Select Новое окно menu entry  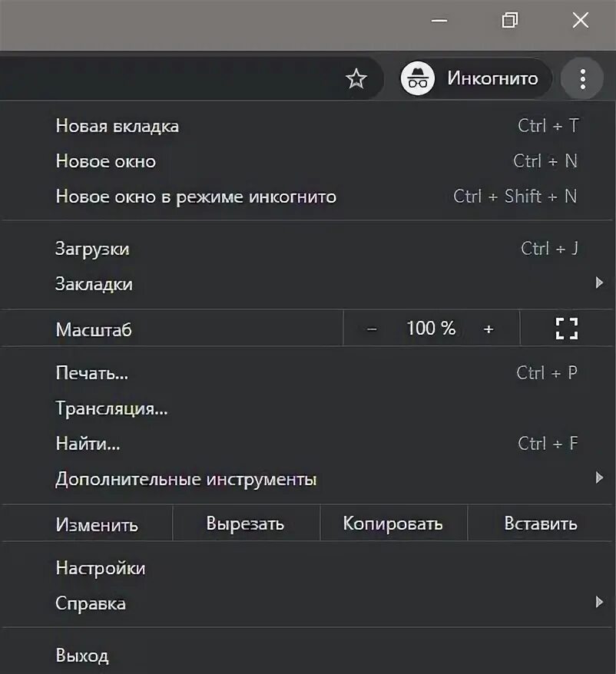(106, 161)
